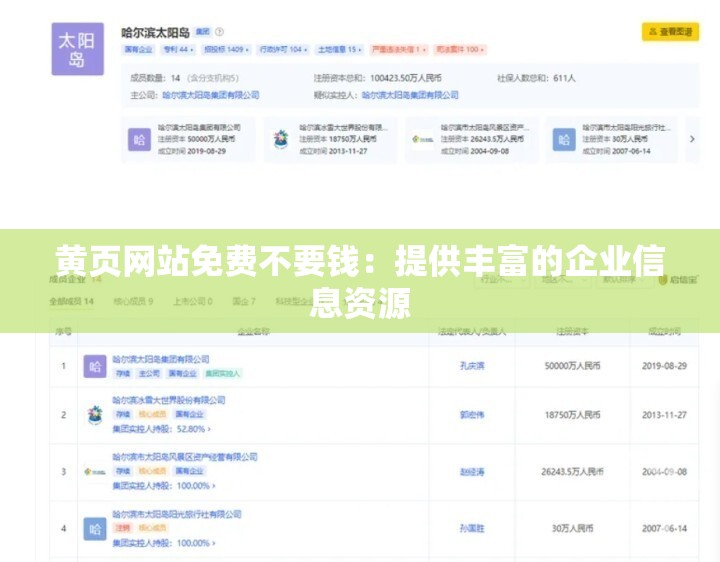The image size is (720, 562).
Task: Click the 26243.5万人民币 table cell
Action: click(572, 472)
